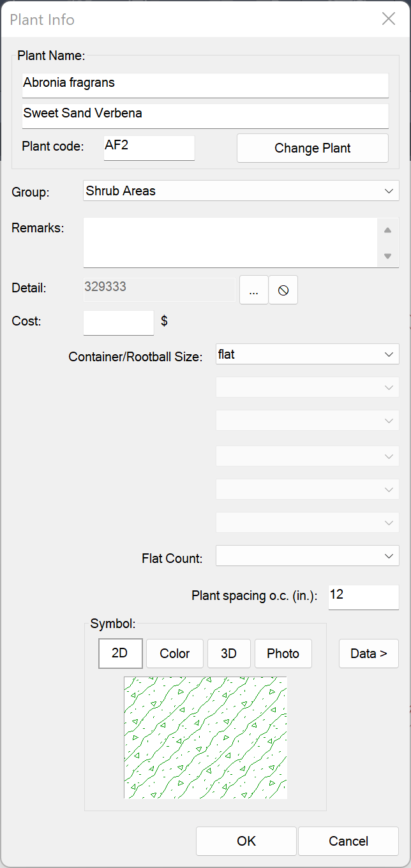Confirm with the OK button

pos(246,841)
